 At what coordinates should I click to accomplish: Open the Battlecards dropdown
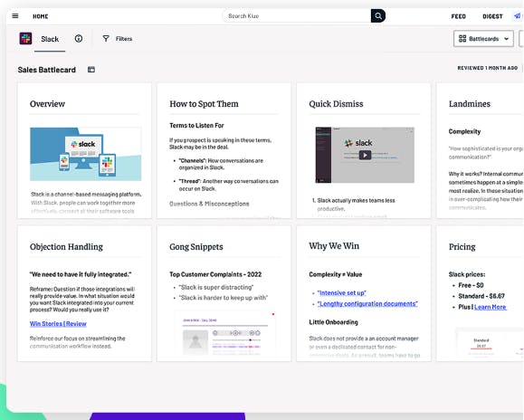pyautogui.click(x=483, y=39)
